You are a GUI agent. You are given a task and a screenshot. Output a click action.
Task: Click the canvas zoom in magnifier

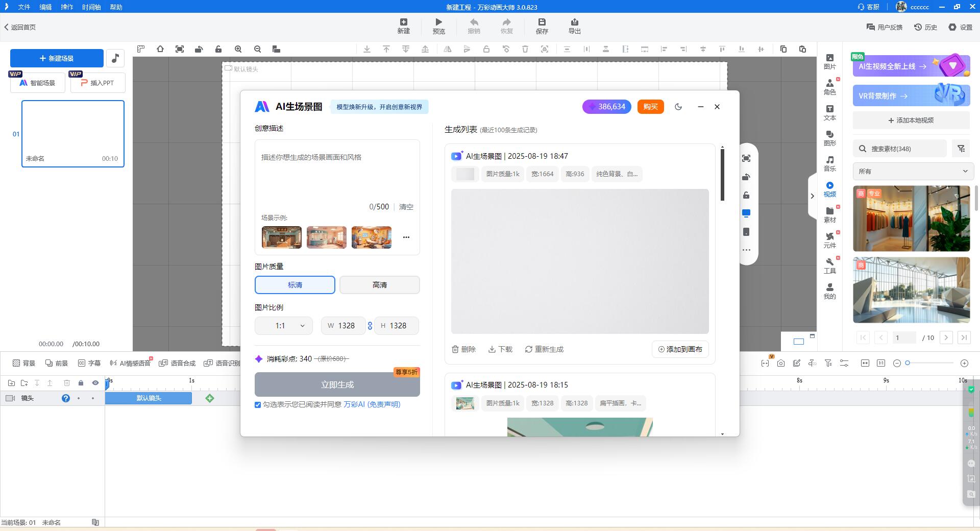[238, 49]
